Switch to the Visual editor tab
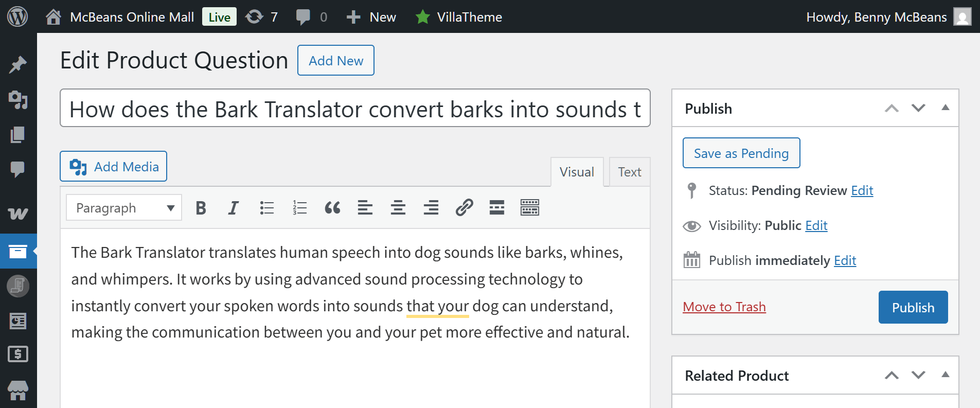The image size is (980, 408). pyautogui.click(x=577, y=172)
